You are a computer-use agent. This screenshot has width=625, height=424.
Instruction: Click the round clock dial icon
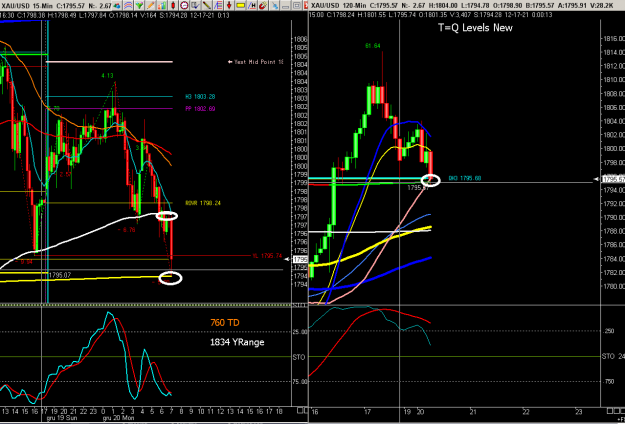184,6
